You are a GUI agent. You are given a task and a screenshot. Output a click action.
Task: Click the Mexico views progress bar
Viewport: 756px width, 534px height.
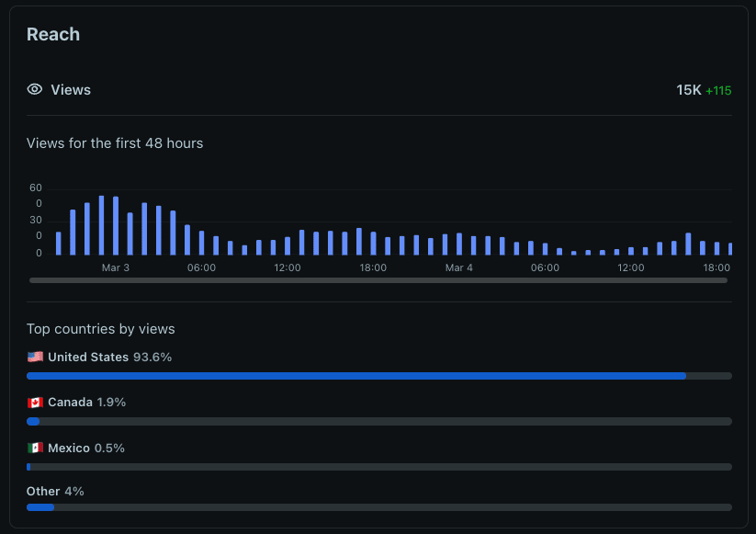coord(378,467)
